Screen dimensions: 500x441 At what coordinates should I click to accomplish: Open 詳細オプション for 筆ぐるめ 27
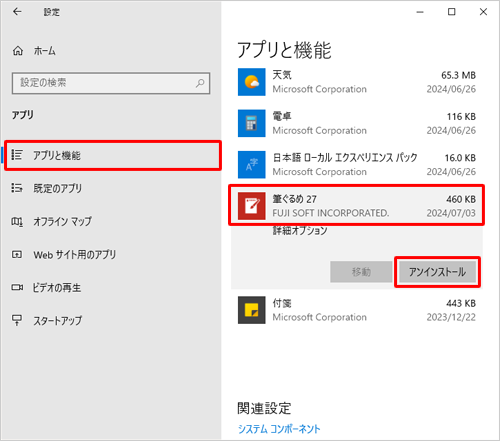click(300, 230)
